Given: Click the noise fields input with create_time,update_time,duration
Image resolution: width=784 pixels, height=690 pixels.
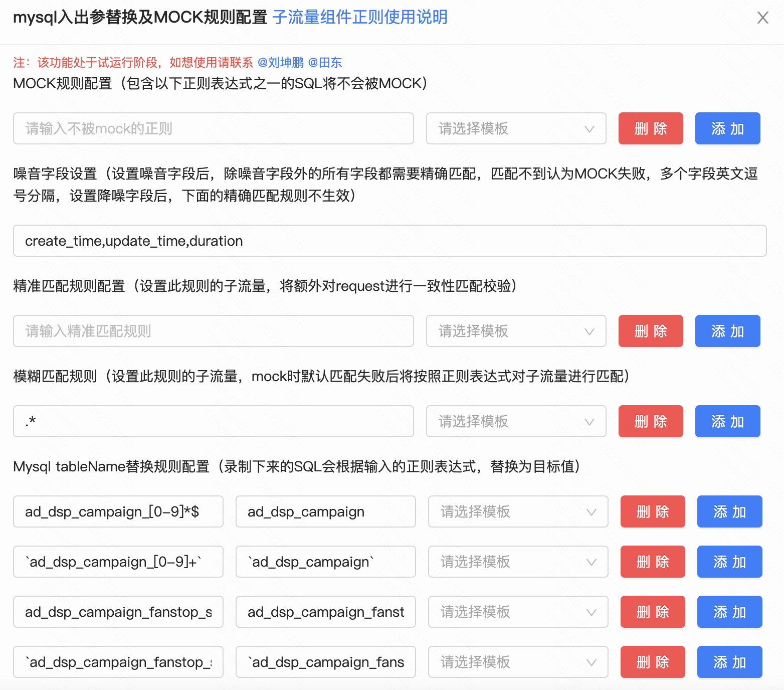Looking at the screenshot, I should pyautogui.click(x=390, y=241).
